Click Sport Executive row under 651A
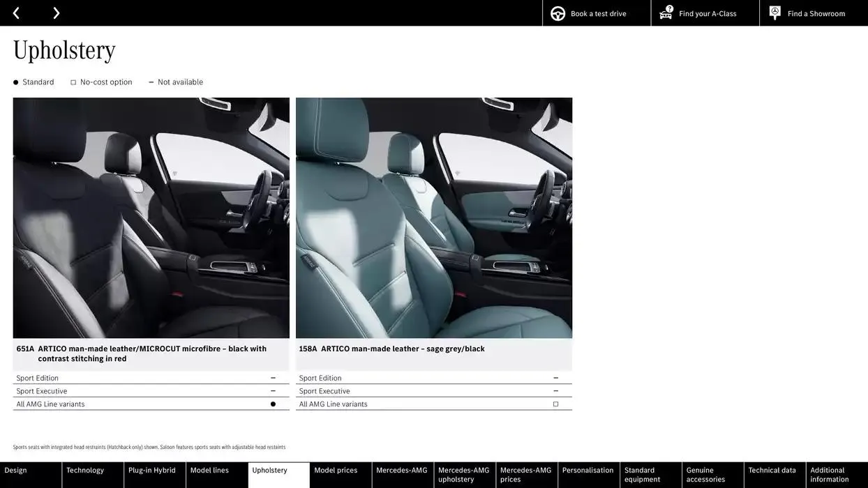The height and width of the screenshot is (488, 868). pyautogui.click(x=151, y=391)
